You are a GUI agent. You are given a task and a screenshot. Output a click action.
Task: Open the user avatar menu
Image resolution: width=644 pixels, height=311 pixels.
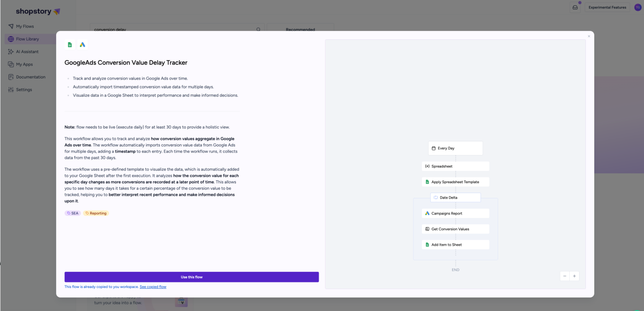click(638, 7)
